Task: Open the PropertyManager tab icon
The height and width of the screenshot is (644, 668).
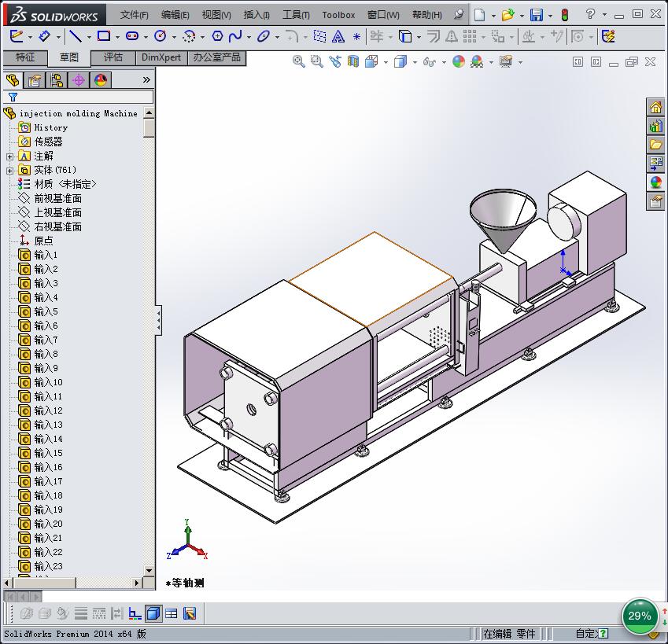Action: [x=34, y=79]
